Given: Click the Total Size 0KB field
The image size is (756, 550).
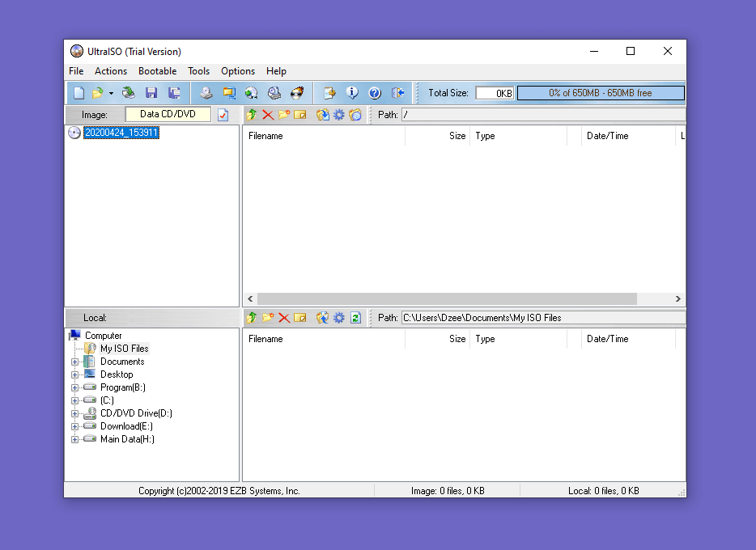Looking at the screenshot, I should 495,93.
